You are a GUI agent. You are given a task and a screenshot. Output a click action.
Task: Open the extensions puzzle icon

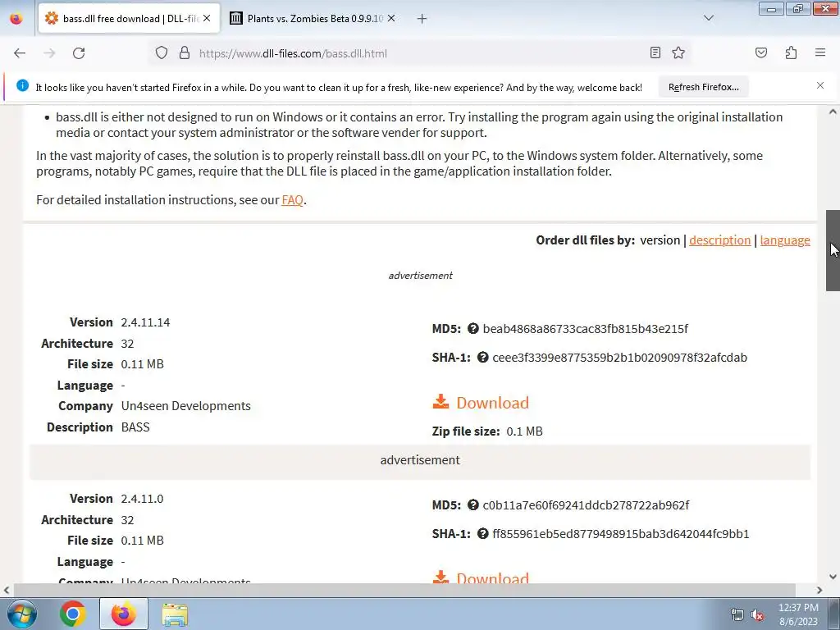791,52
